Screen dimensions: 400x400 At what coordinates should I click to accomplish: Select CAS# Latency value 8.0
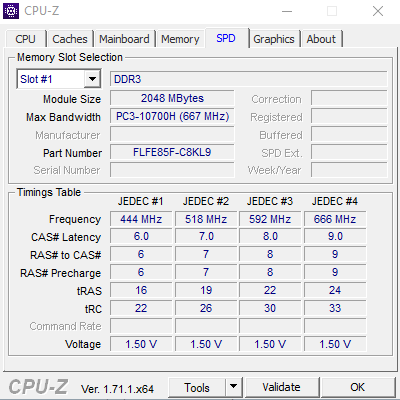(270, 236)
